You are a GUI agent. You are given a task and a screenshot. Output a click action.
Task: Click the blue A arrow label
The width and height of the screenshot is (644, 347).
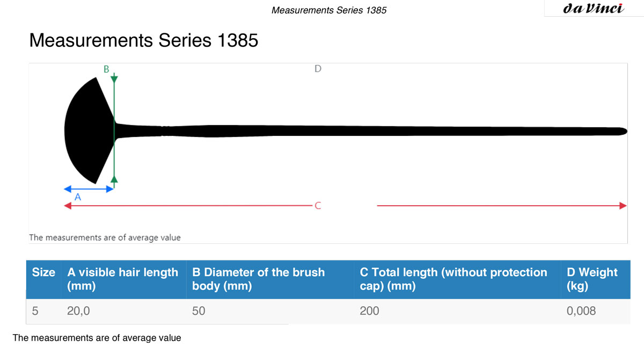[77, 197]
